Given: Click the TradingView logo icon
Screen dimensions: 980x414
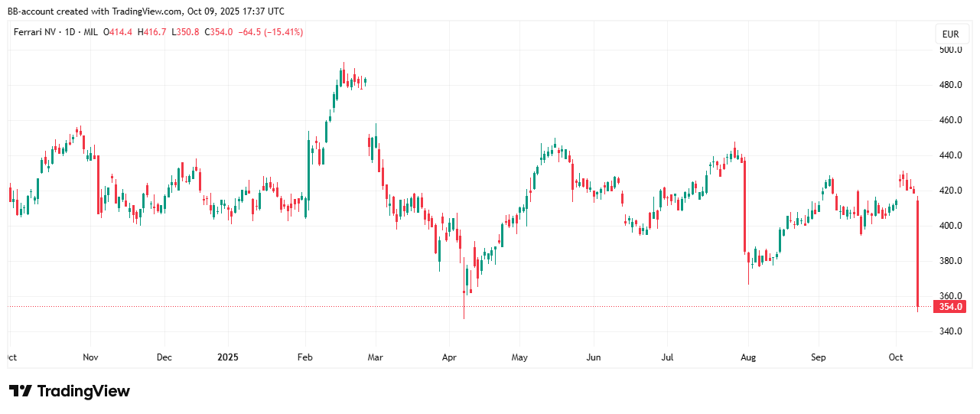Looking at the screenshot, I should tap(20, 391).
